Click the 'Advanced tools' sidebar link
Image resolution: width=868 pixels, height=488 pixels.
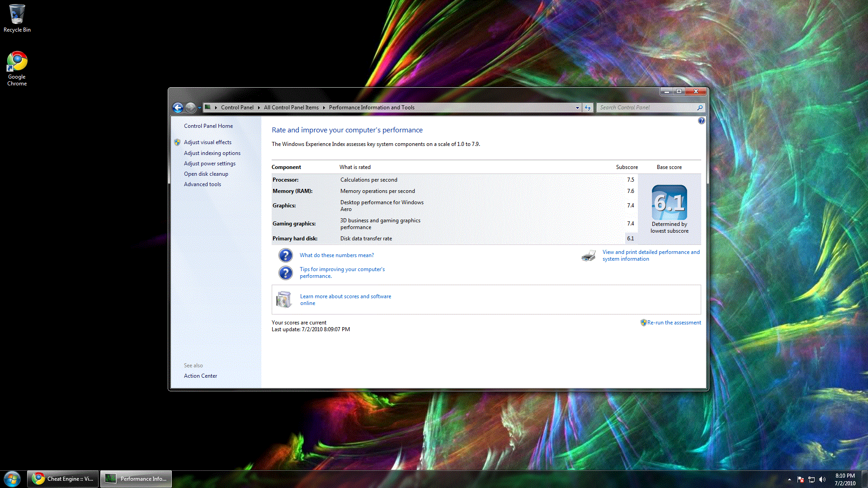202,184
